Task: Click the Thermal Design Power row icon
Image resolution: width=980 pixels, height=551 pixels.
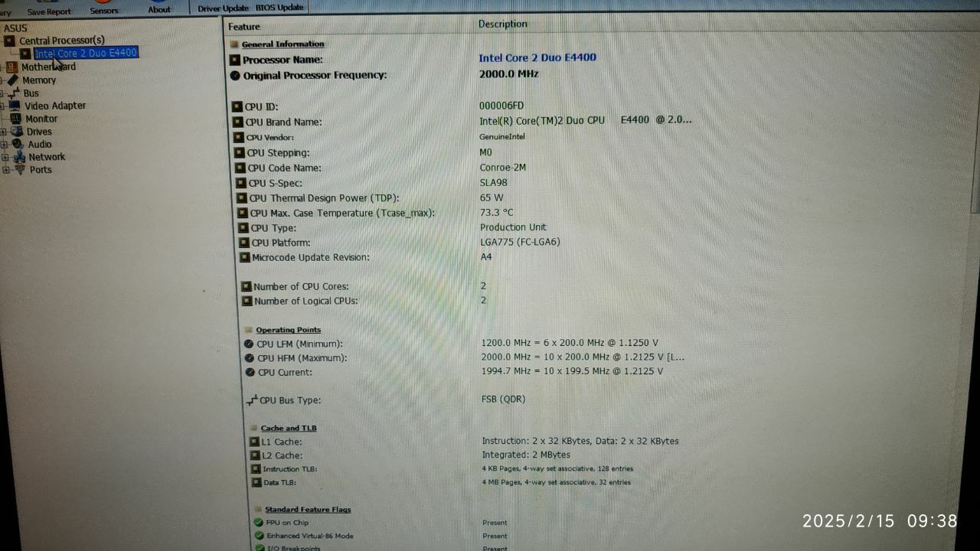Action: (242, 198)
